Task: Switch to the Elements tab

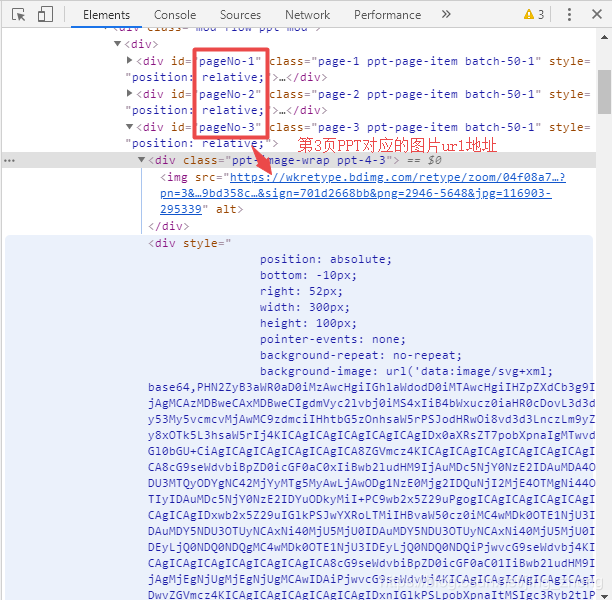Action: (x=106, y=15)
